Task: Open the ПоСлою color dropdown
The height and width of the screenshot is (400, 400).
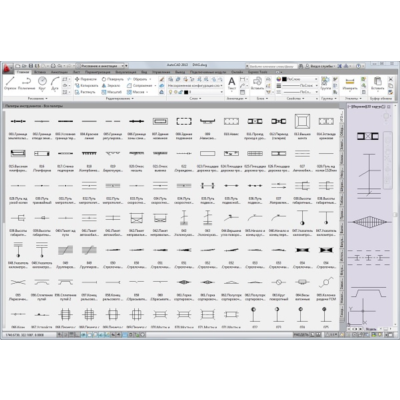Action: click(x=299, y=79)
